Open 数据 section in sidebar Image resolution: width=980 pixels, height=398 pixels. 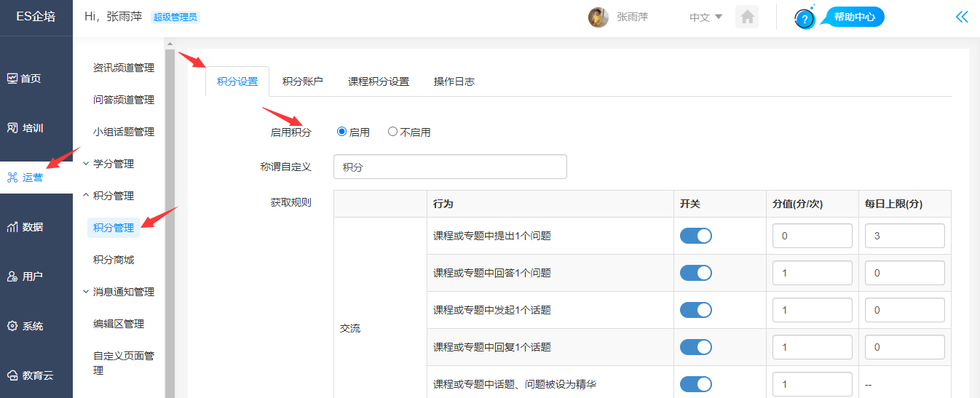click(x=25, y=227)
